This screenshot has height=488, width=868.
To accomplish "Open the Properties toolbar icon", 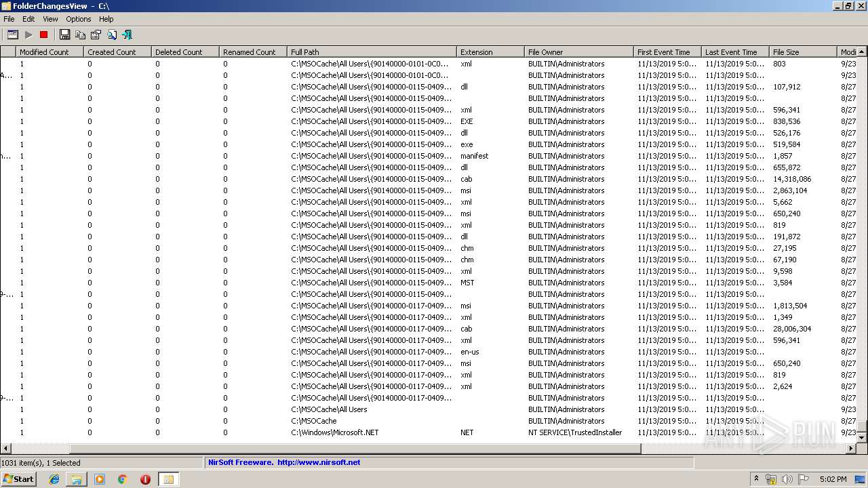I will [96, 35].
